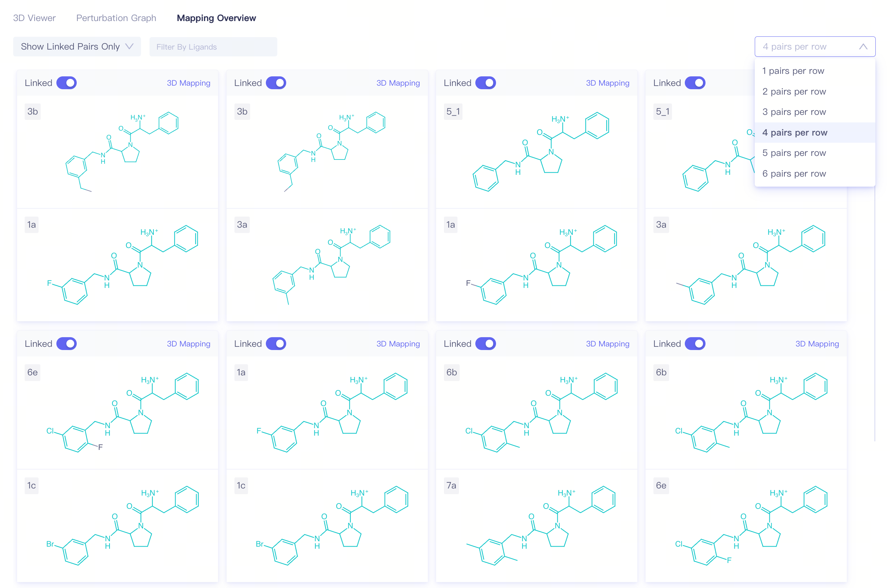
Task: Click 3D Mapping link for 1a–1c pair
Action: pos(398,344)
